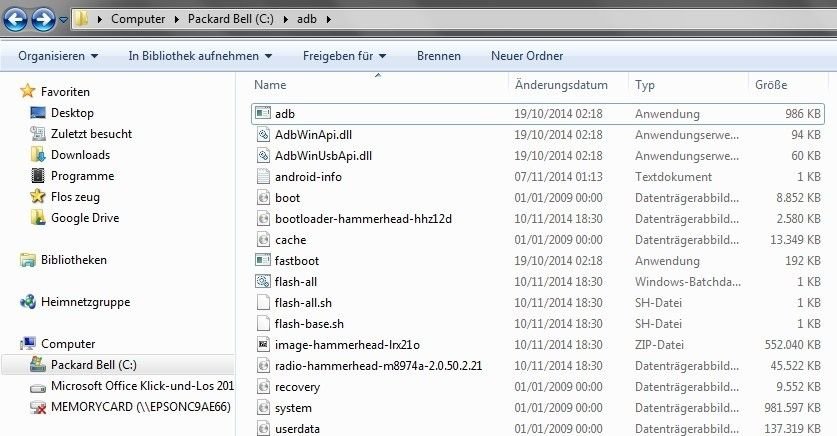Viewport: 837px width, 436px height.
Task: Expand the arrow after Packard Bell (C:) breadcrumb
Action: [286, 19]
